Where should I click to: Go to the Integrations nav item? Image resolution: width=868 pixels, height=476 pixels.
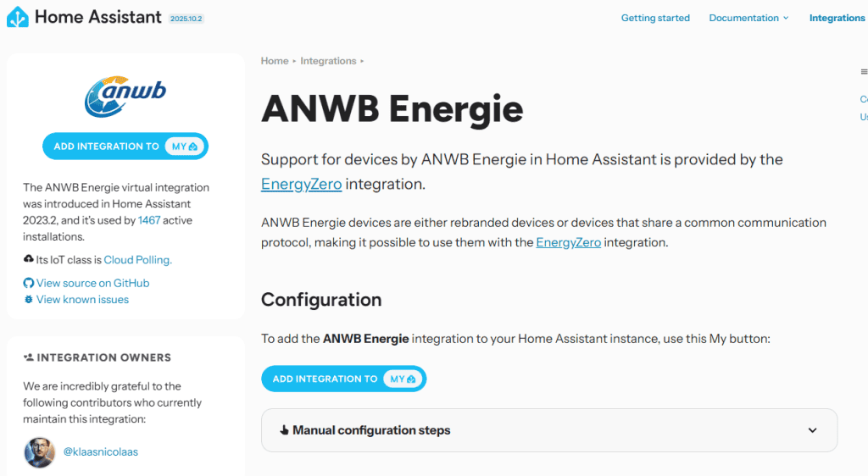click(837, 18)
